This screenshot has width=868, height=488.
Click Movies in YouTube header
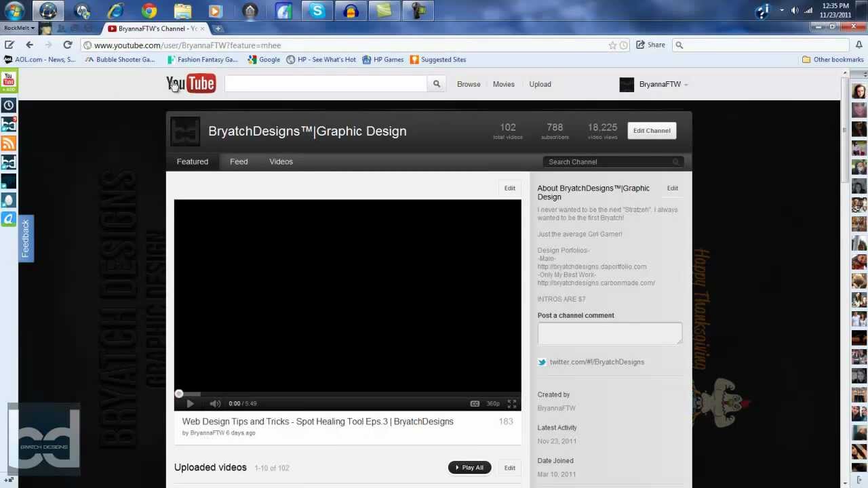click(503, 84)
